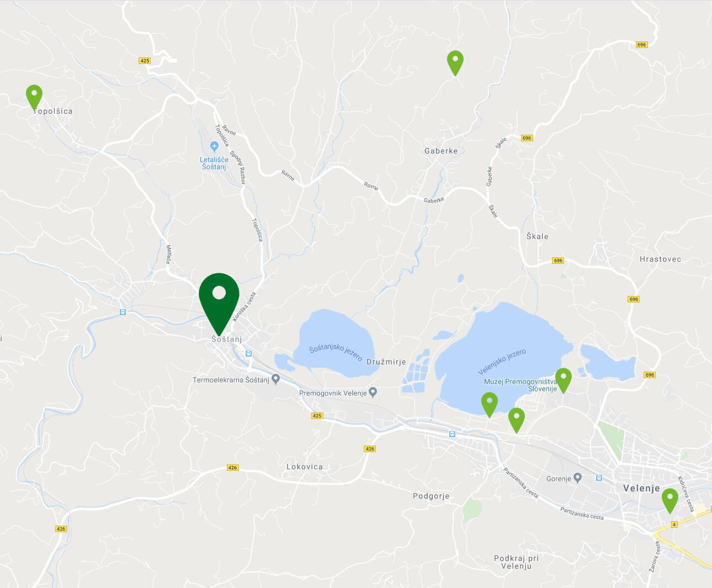The image size is (712, 588).
Task: Click the Velenjsko jezero lake label
Action: 502,362
